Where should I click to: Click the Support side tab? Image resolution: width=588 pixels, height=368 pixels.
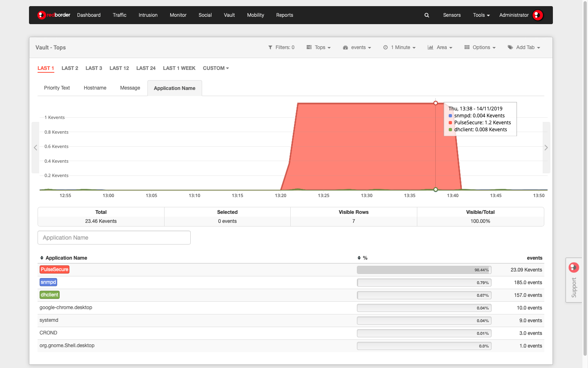coord(574,280)
